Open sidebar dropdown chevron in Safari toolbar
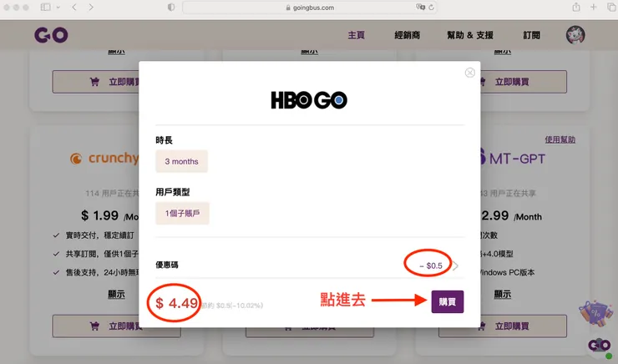Viewport: 618px width, 364px height. pyautogui.click(x=58, y=7)
